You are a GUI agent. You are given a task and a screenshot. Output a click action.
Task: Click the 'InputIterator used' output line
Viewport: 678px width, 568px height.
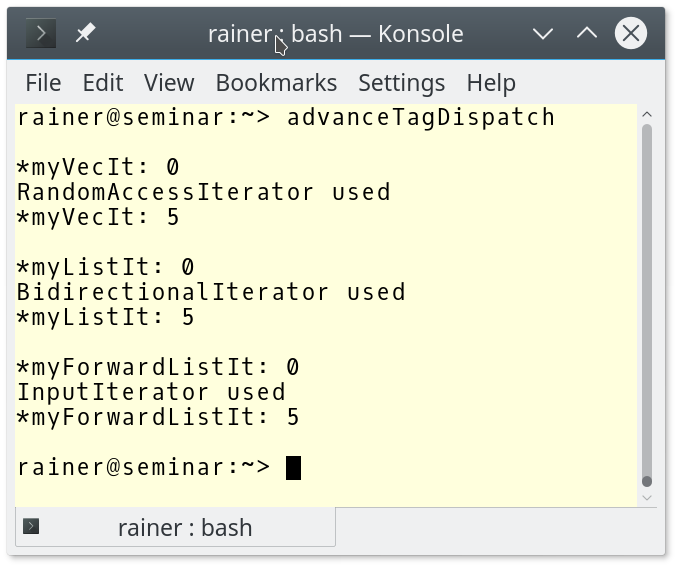coord(151,392)
